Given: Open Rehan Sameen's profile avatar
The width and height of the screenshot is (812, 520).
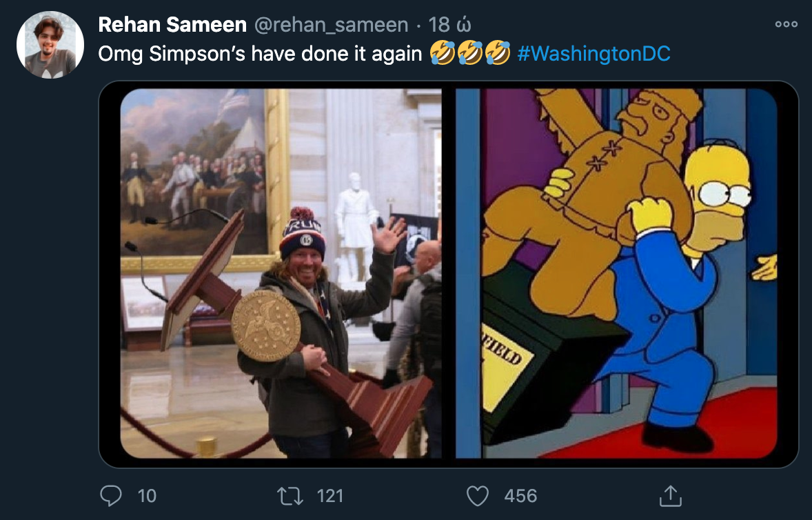Looking at the screenshot, I should point(50,45).
